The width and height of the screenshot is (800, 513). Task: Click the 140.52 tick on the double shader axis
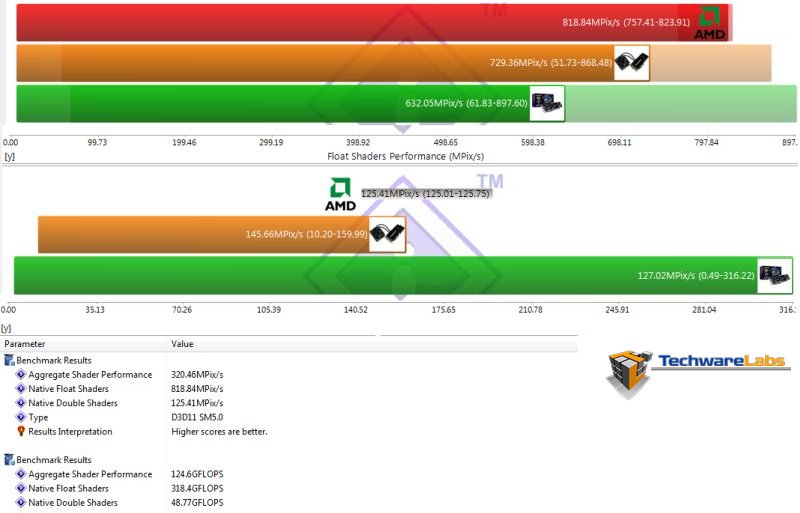coord(356,310)
